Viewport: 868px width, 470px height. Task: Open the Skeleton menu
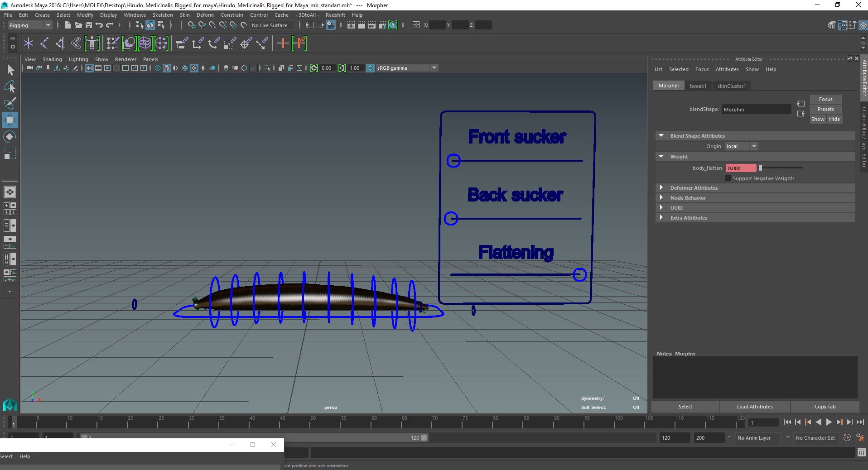pyautogui.click(x=163, y=15)
